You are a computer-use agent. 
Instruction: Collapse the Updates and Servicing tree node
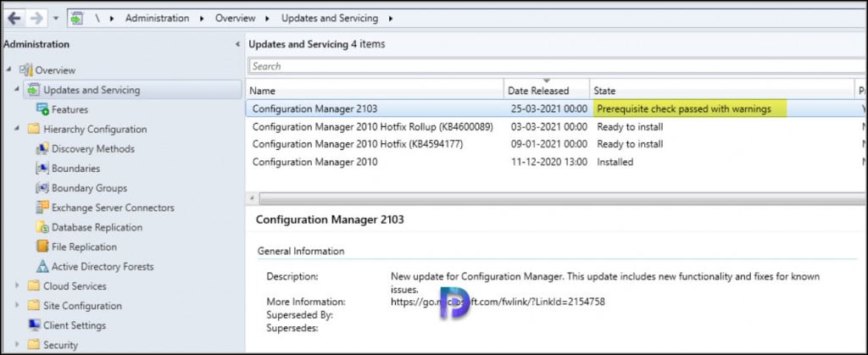(17, 89)
